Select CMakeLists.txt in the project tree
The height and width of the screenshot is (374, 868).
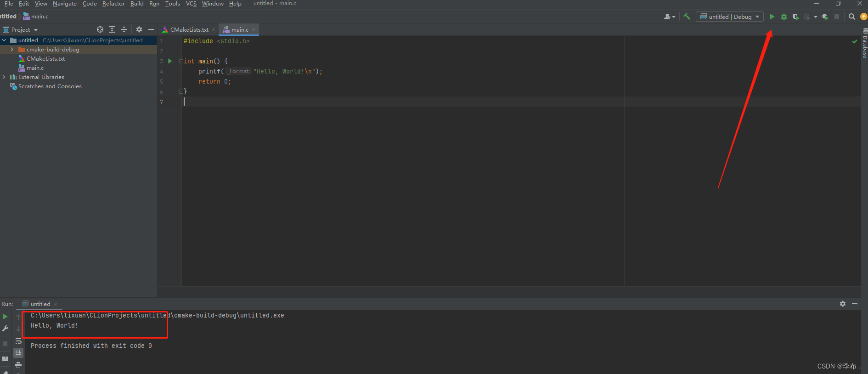tap(45, 59)
